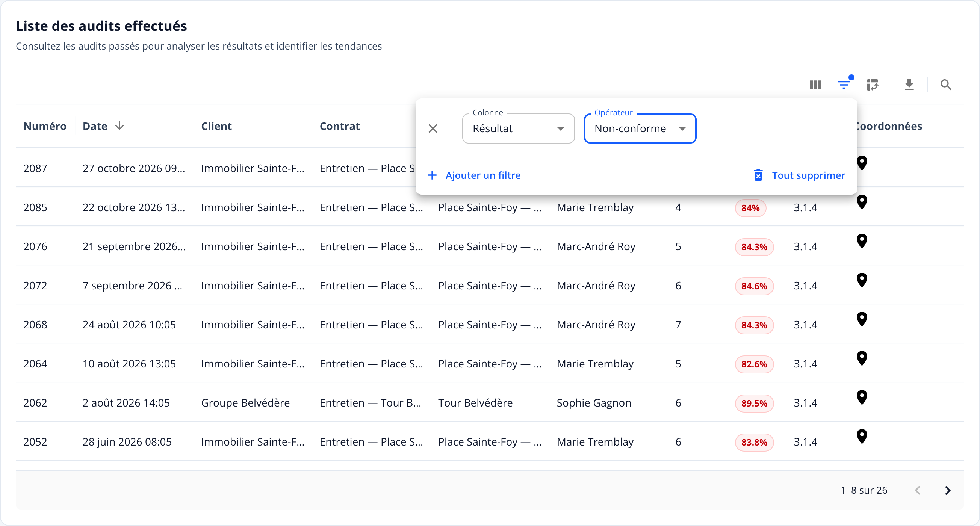Open the column visibility selector icon
Image resolution: width=980 pixels, height=526 pixels.
click(x=815, y=85)
